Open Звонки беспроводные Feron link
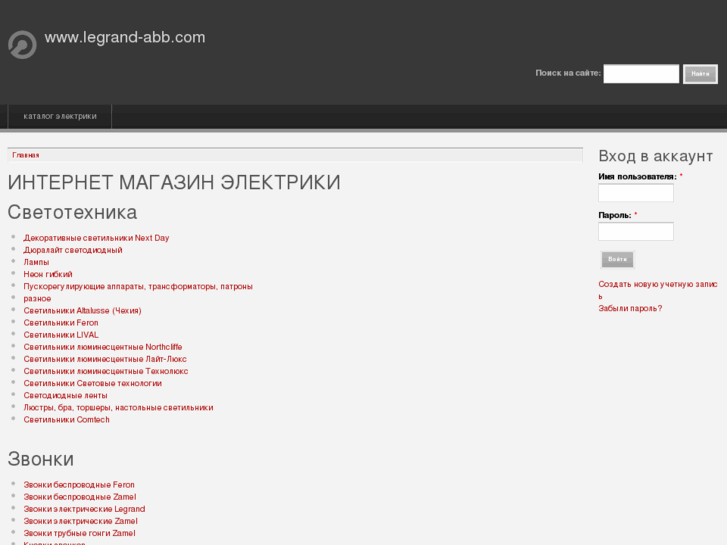Viewport: 727px width, 545px height. [79, 485]
